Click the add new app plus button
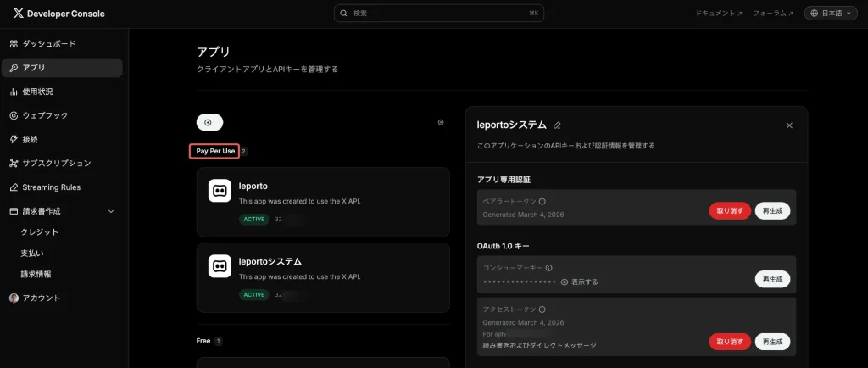Image resolution: width=868 pixels, height=368 pixels. point(209,123)
